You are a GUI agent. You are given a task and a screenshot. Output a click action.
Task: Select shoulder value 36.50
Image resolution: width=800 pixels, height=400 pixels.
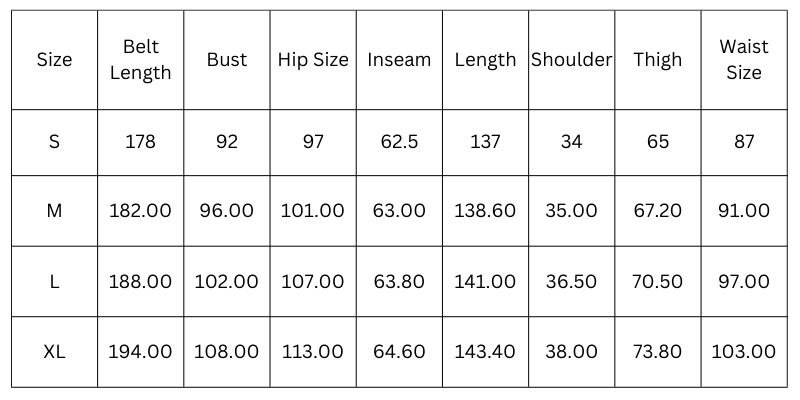pos(571,282)
